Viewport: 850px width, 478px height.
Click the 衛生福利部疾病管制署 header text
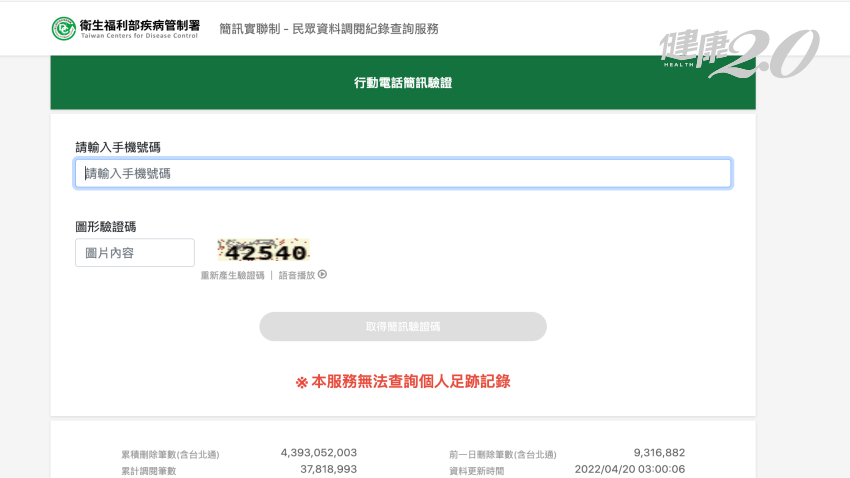[x=139, y=25]
